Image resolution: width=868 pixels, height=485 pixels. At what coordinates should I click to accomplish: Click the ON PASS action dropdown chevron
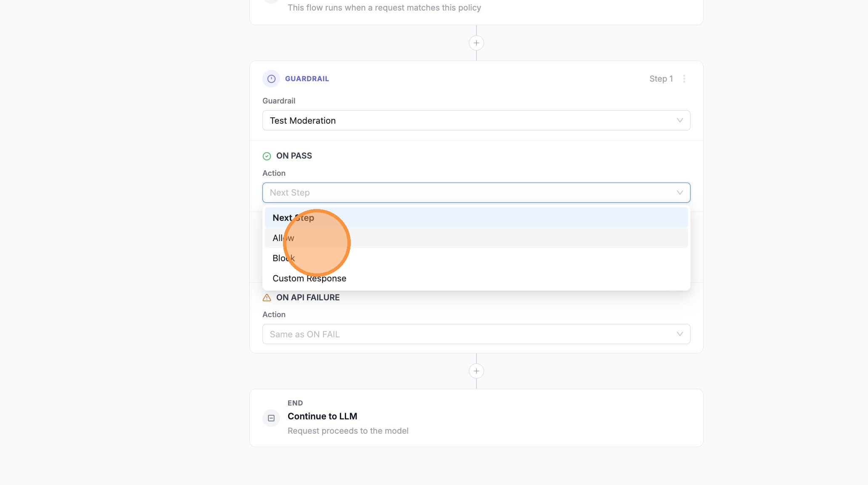tap(680, 193)
